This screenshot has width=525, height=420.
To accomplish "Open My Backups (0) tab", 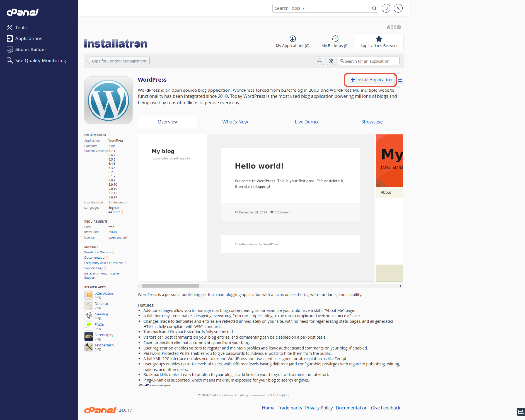I will click(x=335, y=42).
